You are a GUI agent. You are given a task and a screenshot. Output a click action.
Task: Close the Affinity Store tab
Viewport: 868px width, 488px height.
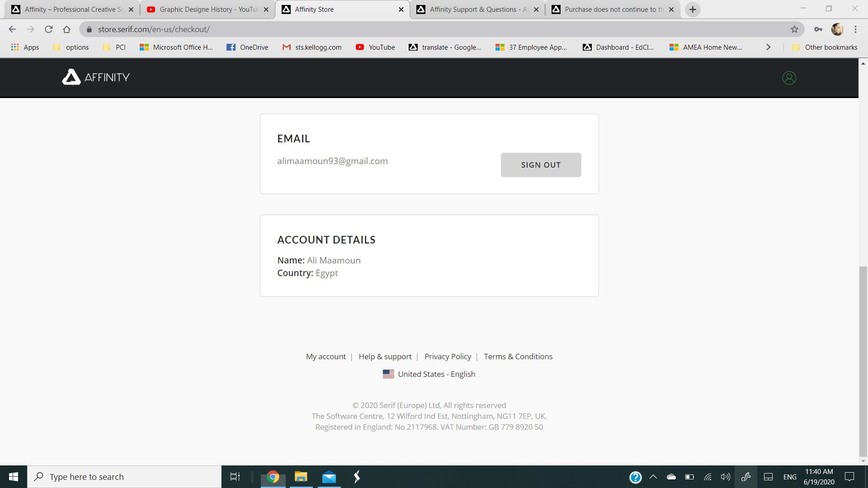(401, 9)
